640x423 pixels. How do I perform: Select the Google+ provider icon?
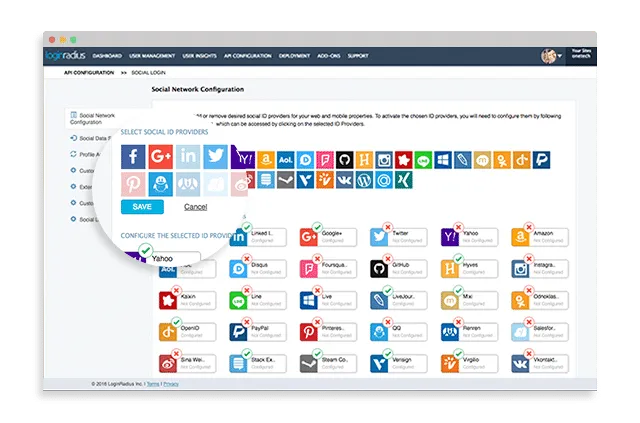point(161,157)
